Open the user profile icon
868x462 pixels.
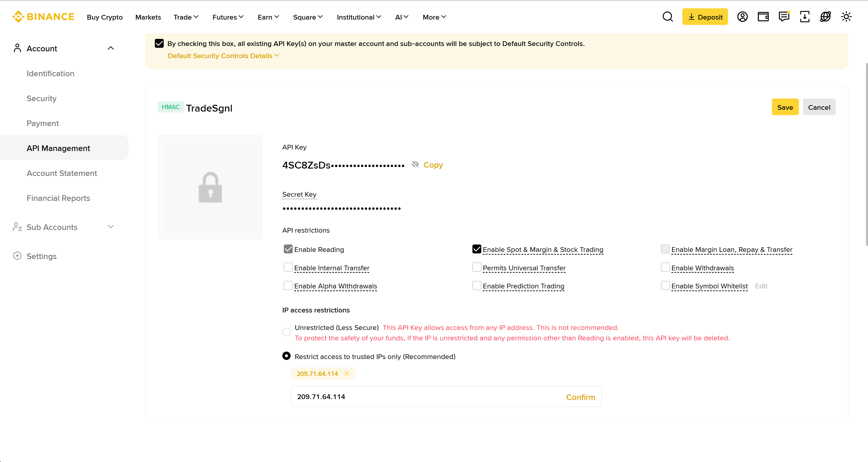point(742,17)
